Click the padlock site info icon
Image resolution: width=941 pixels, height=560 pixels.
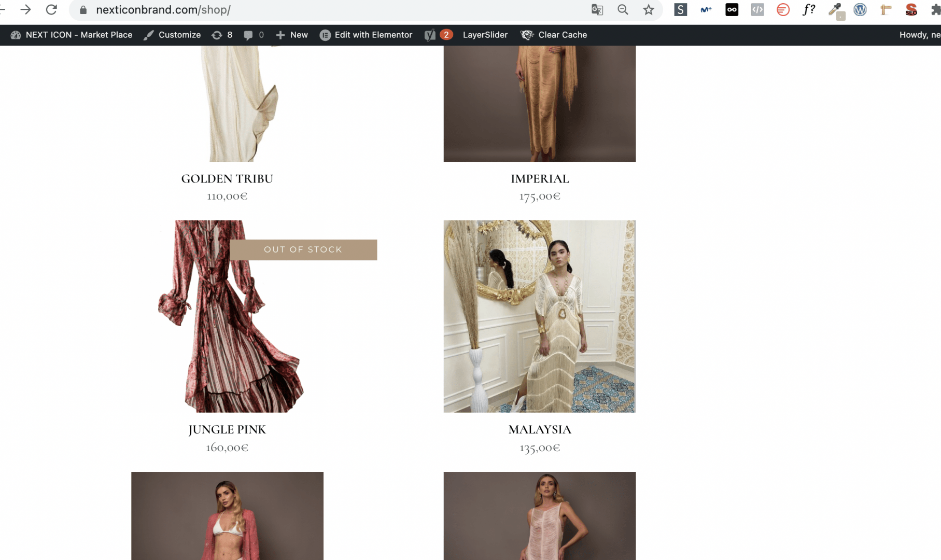83,10
